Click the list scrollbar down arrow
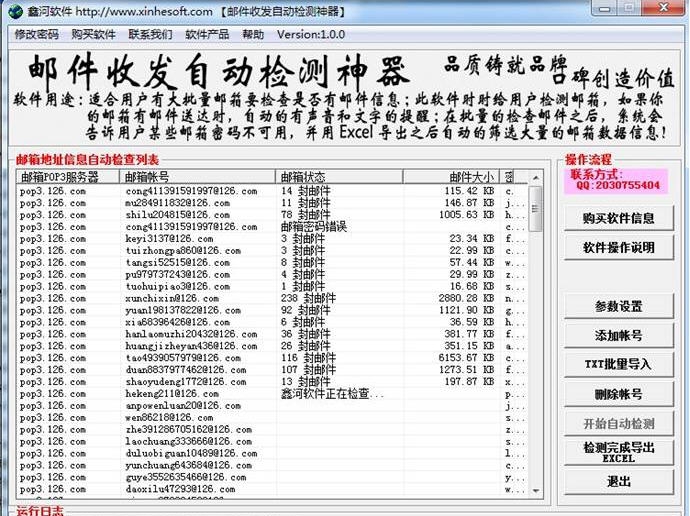The height and width of the screenshot is (516, 690). coord(536,490)
